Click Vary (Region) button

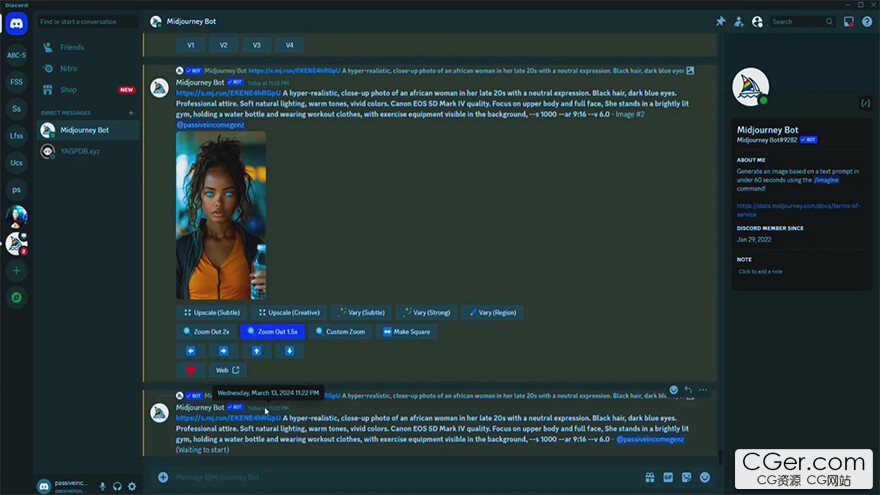pyautogui.click(x=493, y=313)
